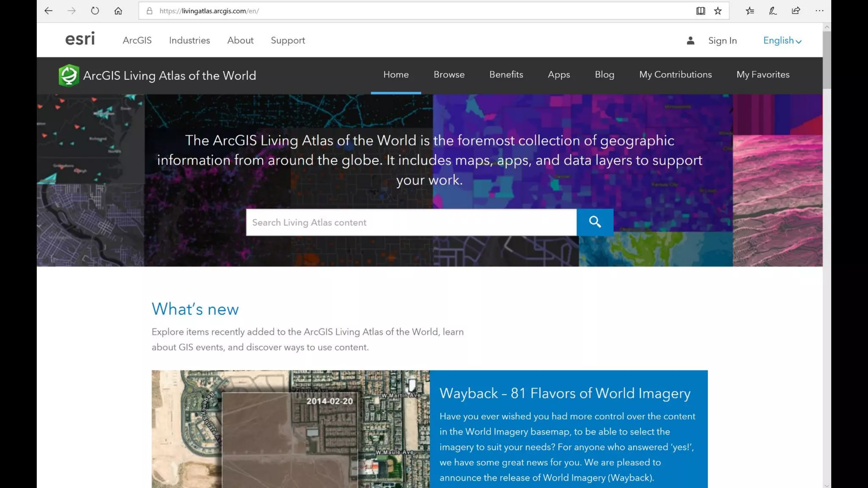This screenshot has width=868, height=488.
Task: Open the favorites hub icon
Action: pyautogui.click(x=750, y=11)
